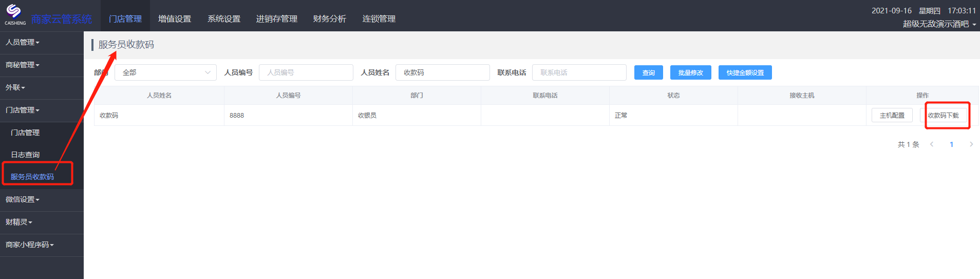Image resolution: width=980 pixels, height=279 pixels.
Task: Click the 人员姓名 field containing 收款码
Action: 443,72
